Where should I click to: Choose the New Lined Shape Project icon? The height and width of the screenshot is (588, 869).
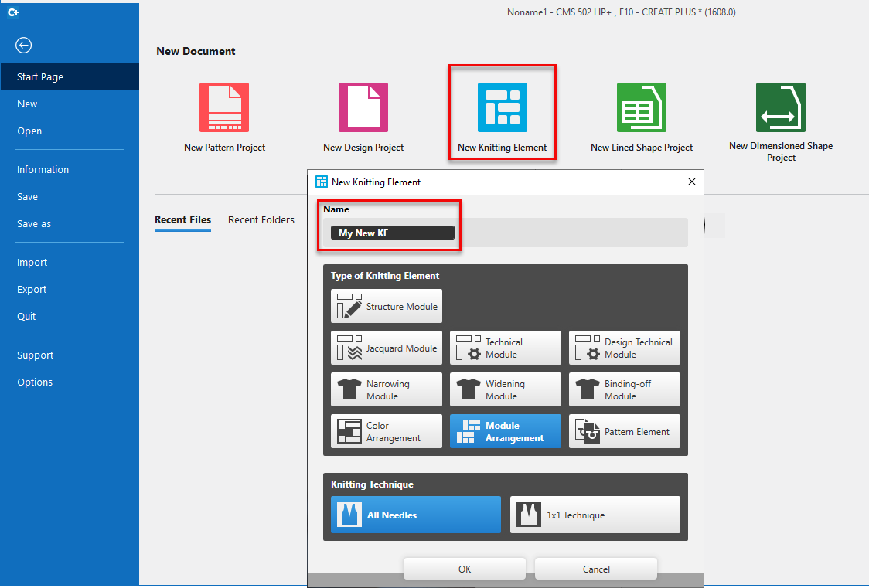[642, 108]
